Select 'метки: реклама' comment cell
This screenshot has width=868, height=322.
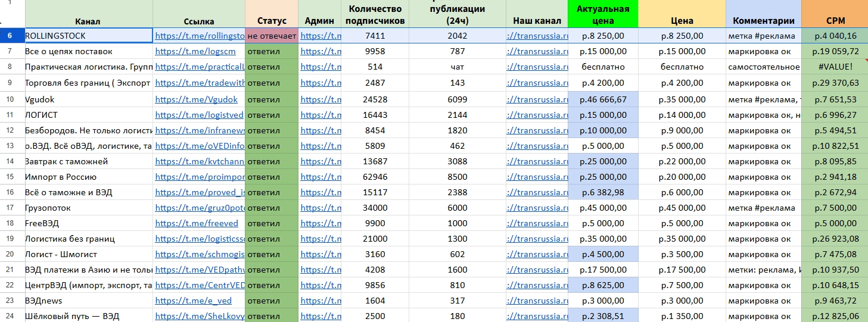[763, 270]
